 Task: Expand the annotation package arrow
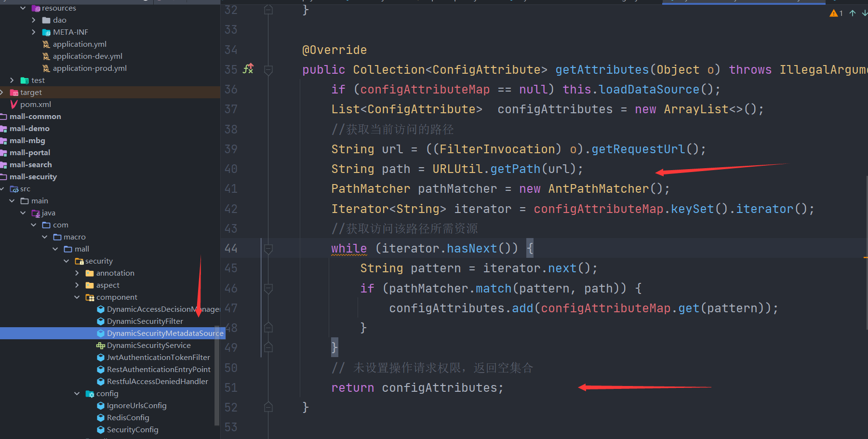click(77, 273)
